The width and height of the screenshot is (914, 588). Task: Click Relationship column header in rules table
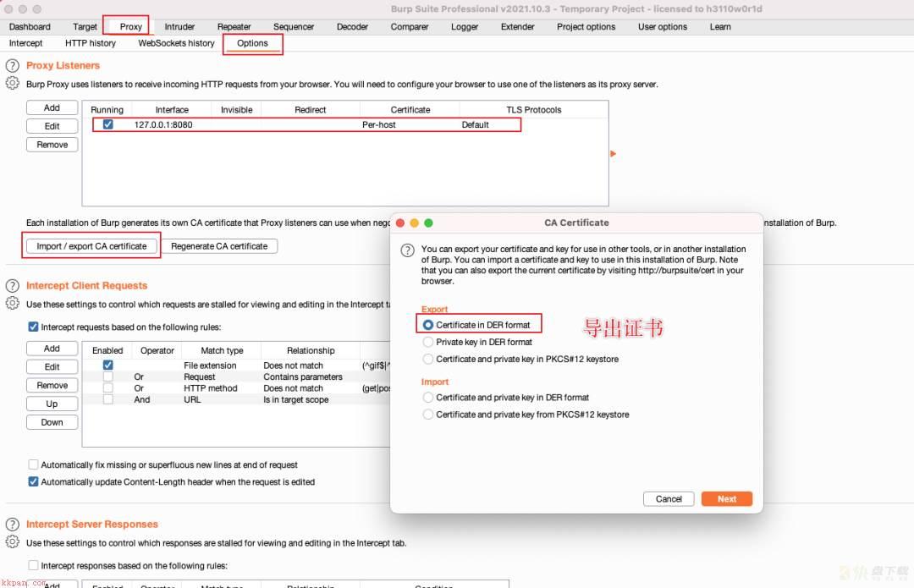pos(311,350)
